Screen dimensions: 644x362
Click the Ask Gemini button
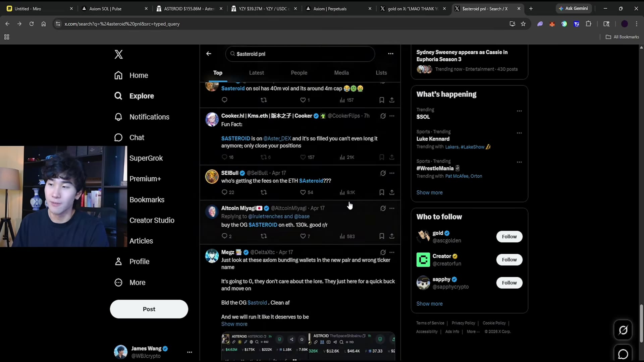pos(573,9)
